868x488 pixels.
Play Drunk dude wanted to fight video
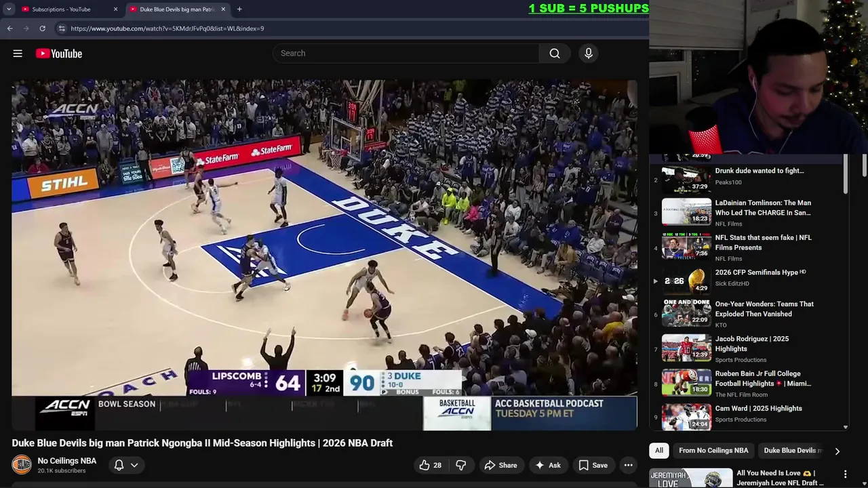pos(759,171)
